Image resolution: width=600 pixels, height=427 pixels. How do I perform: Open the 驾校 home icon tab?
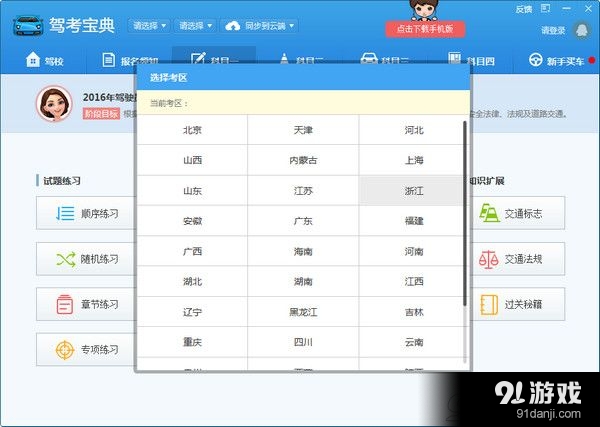[33, 60]
